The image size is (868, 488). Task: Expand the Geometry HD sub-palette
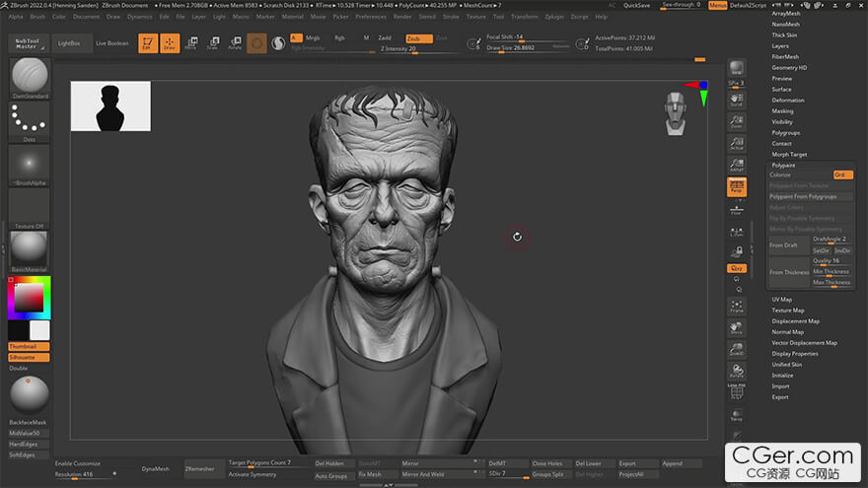789,67
